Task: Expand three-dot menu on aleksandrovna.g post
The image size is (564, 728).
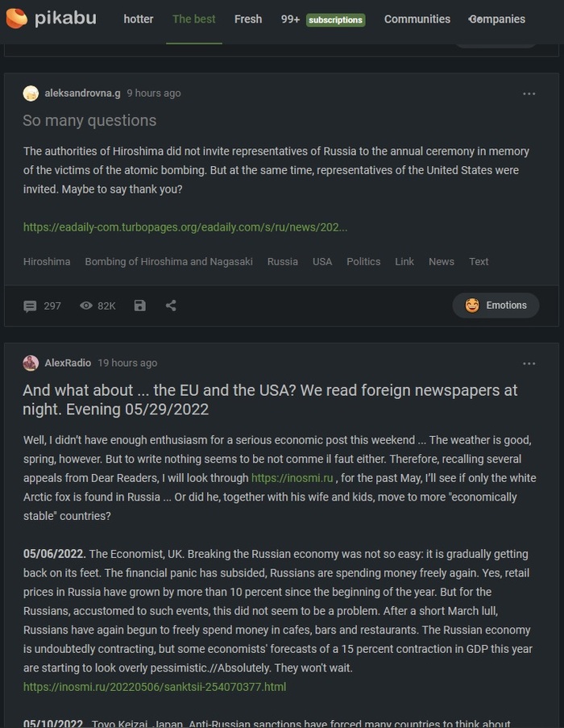Action: pyautogui.click(x=529, y=94)
